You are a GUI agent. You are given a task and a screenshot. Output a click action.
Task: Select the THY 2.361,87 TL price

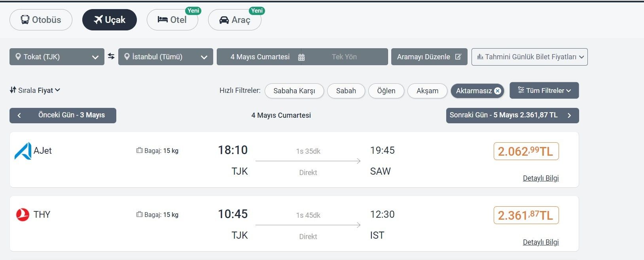click(526, 215)
